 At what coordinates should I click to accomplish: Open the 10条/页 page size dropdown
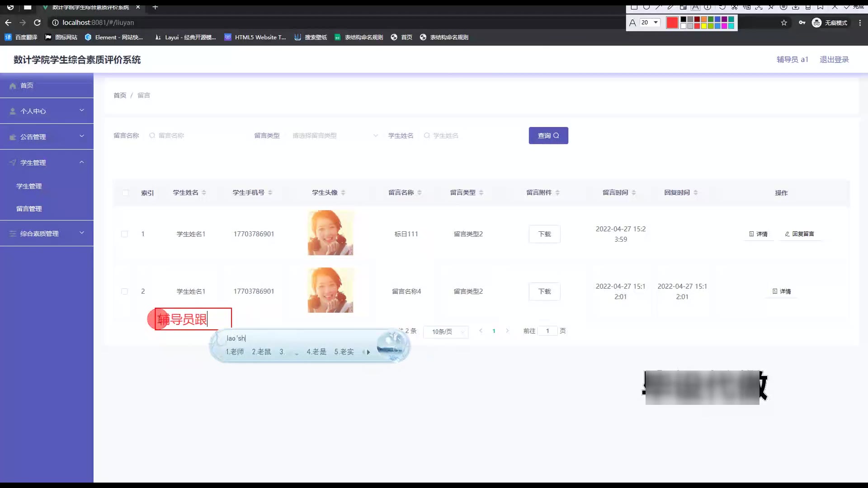(x=445, y=332)
